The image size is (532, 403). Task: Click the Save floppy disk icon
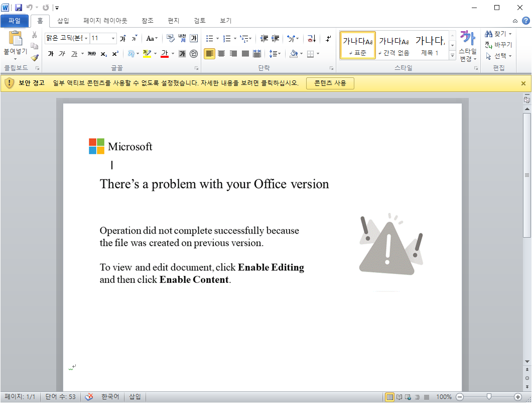tap(19, 8)
